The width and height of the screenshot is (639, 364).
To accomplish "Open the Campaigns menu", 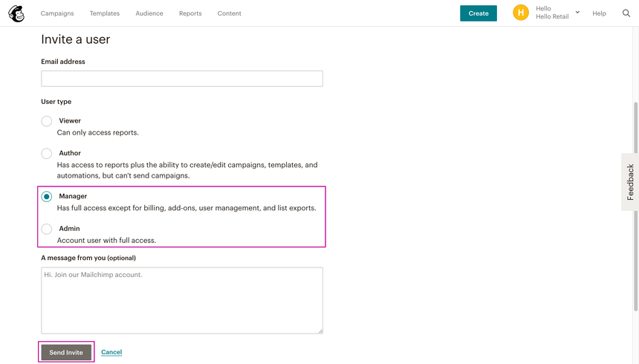I will 57,13.
